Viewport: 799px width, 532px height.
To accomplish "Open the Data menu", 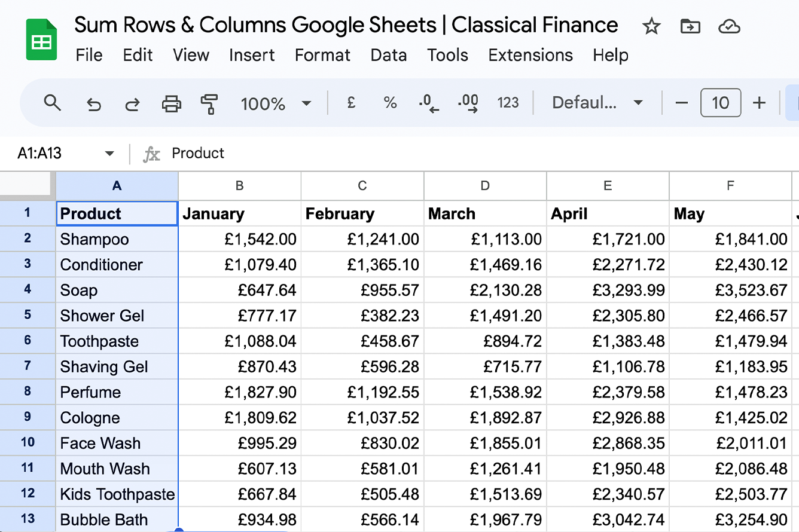I will [x=388, y=55].
